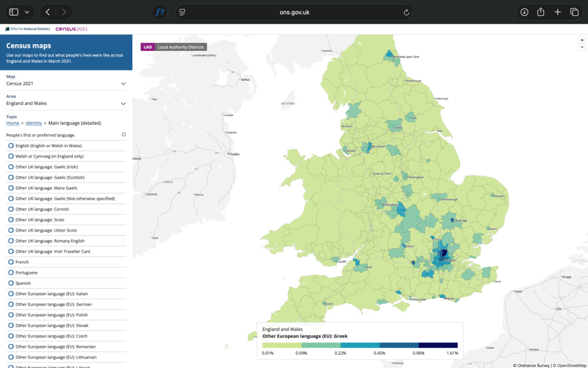Click the Share icon in Safari toolbar
Viewport: 588px width, 368px height.
tap(541, 12)
